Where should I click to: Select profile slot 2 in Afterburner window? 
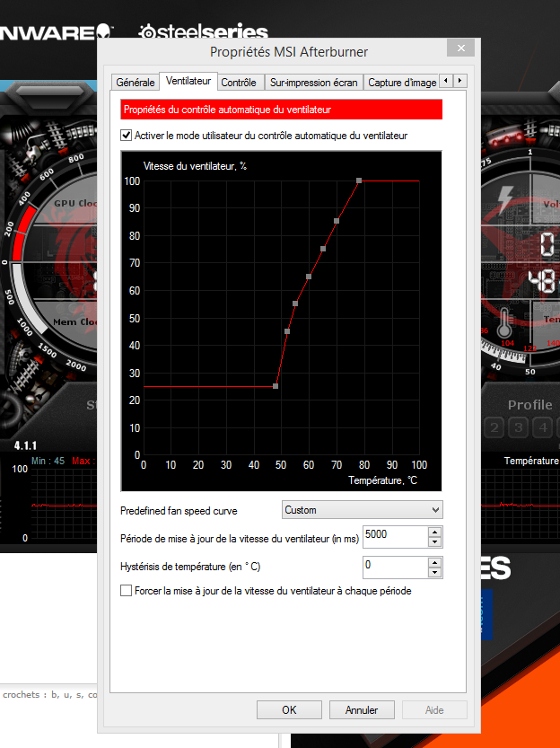(494, 427)
